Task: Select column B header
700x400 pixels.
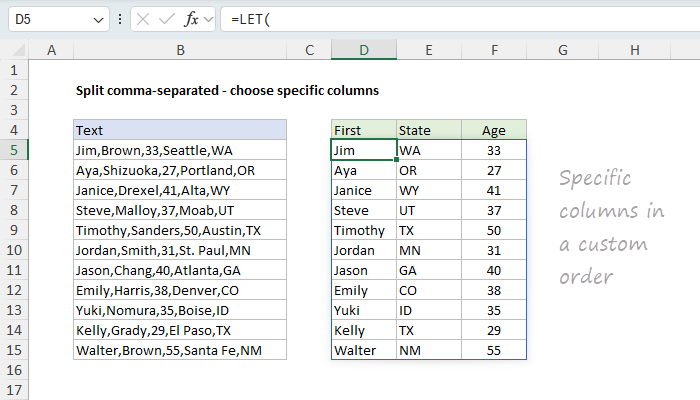Action: click(x=179, y=50)
